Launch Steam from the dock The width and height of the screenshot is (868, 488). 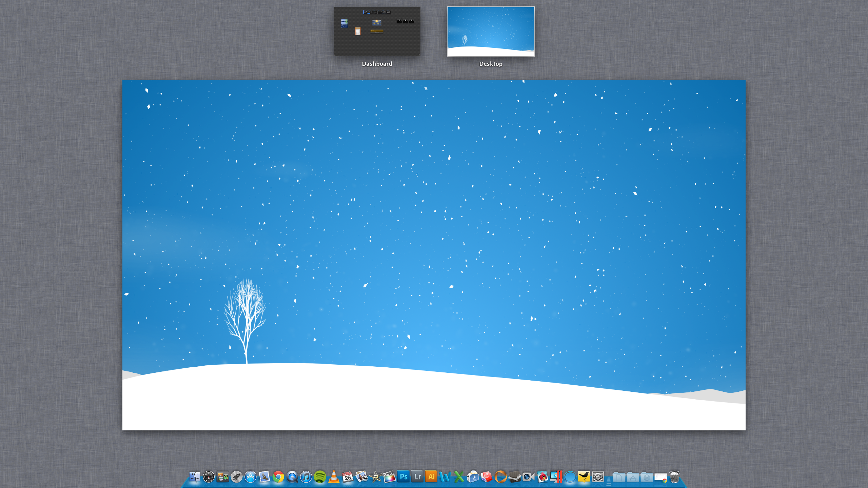point(515,477)
